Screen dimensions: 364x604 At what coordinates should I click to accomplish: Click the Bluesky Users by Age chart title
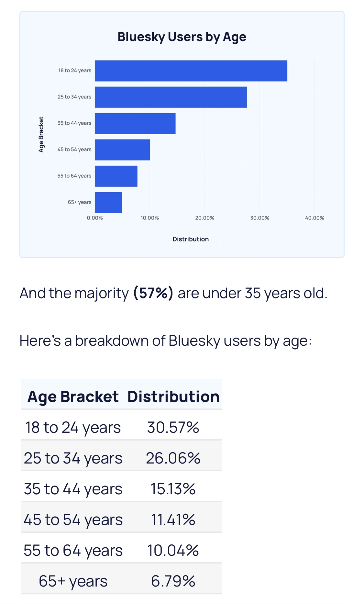point(182,37)
